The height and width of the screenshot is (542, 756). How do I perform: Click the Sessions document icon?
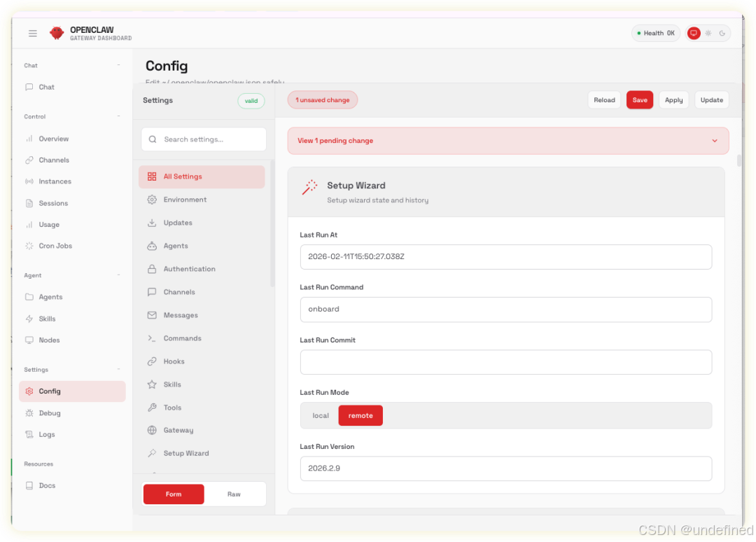29,203
